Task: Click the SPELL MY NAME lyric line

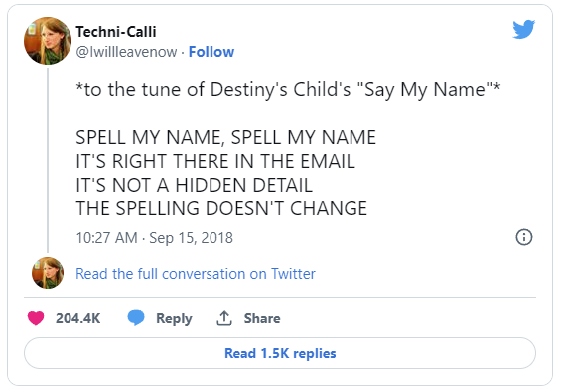Action: point(226,137)
